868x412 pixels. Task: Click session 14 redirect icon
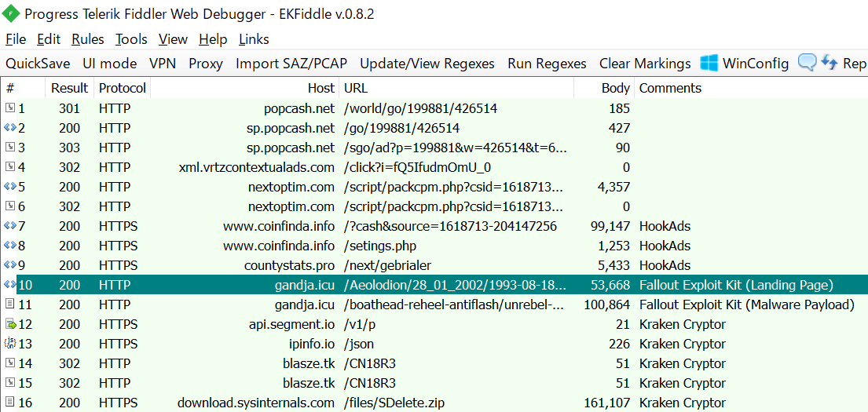click(10, 363)
